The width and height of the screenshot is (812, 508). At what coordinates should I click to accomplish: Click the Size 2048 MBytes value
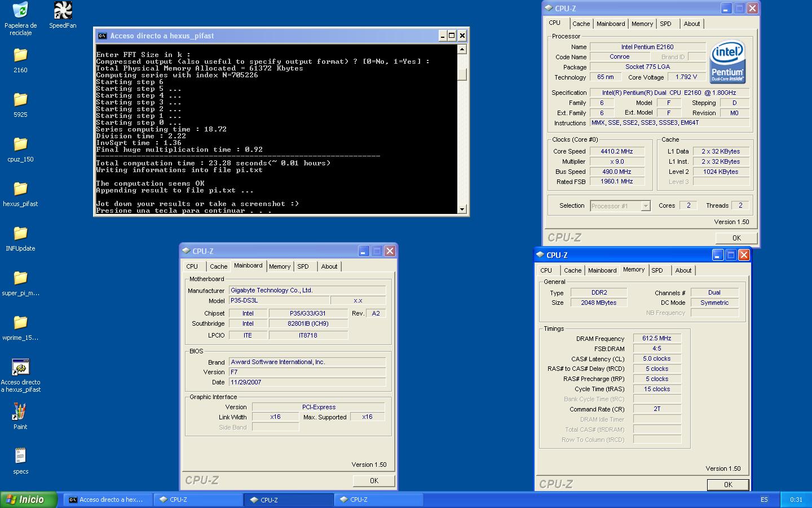(x=599, y=303)
